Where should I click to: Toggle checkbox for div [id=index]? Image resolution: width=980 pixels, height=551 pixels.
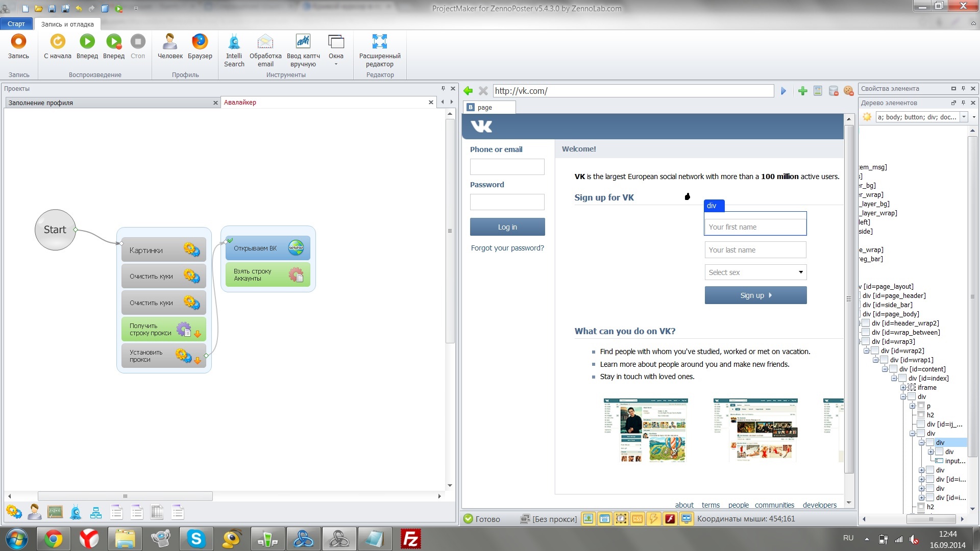902,378
